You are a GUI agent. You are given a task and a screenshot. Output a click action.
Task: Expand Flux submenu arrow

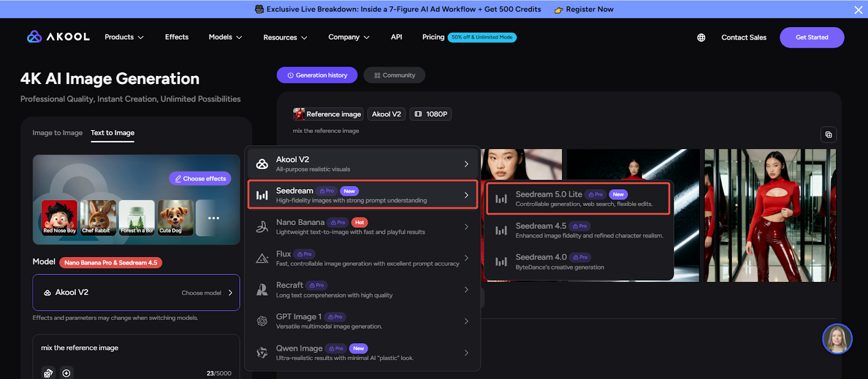(466, 258)
